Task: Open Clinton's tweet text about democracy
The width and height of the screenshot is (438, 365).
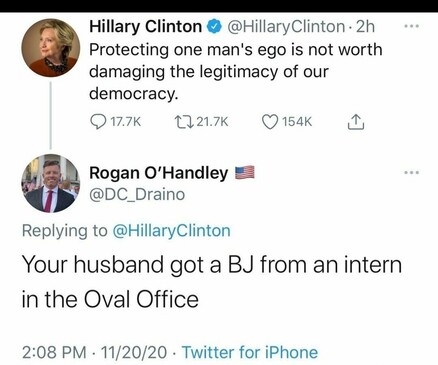Action: (236, 71)
